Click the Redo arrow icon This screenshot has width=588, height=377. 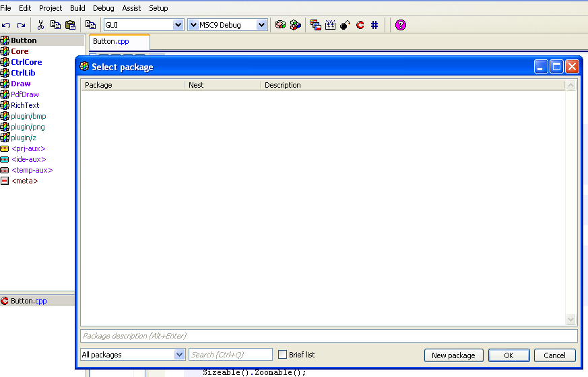pyautogui.click(x=21, y=25)
